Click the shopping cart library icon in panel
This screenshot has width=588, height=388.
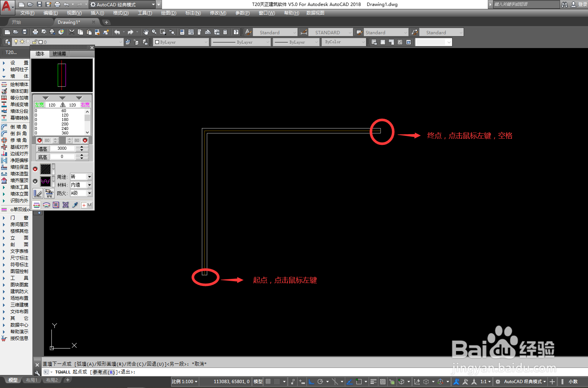[49, 193]
